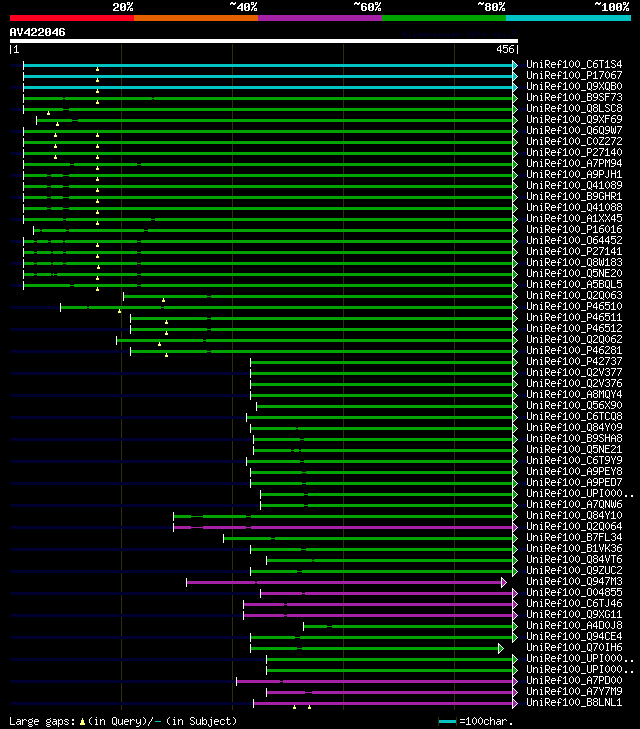Image resolution: width=640 pixels, height=729 pixels.
Task: Select the UniRef100_Q9XQB0 label
Action: click(x=574, y=86)
